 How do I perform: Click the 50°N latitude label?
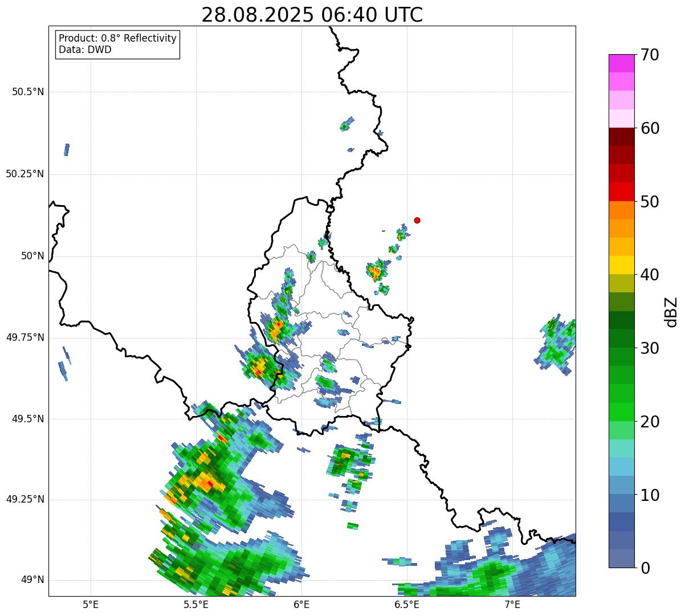pos(32,256)
